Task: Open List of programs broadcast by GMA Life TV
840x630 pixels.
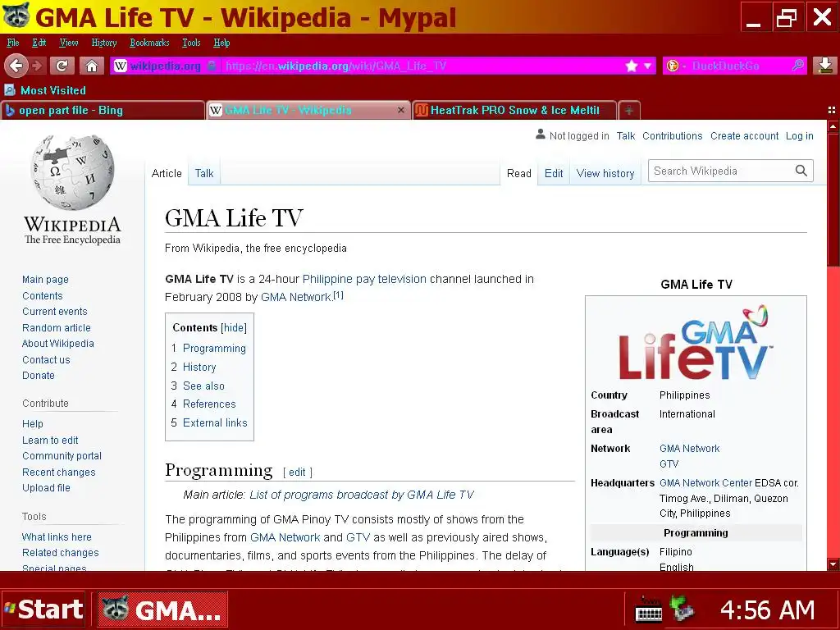Action: click(362, 495)
